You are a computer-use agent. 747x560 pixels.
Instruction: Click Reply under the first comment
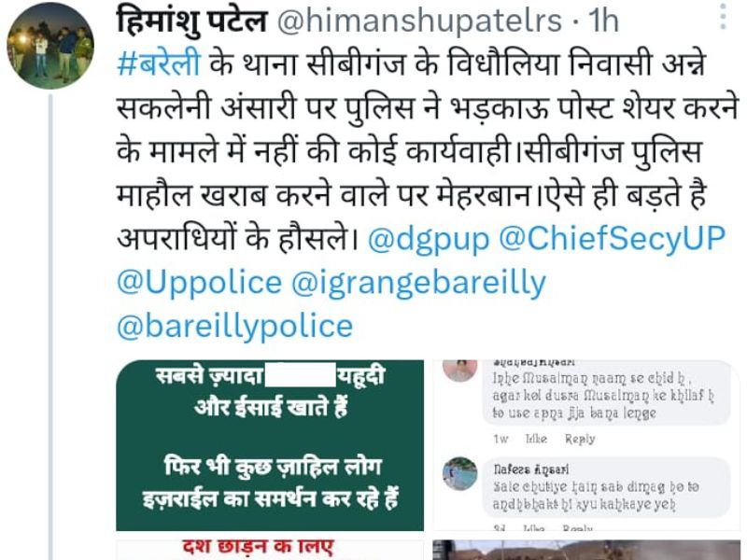(580, 439)
